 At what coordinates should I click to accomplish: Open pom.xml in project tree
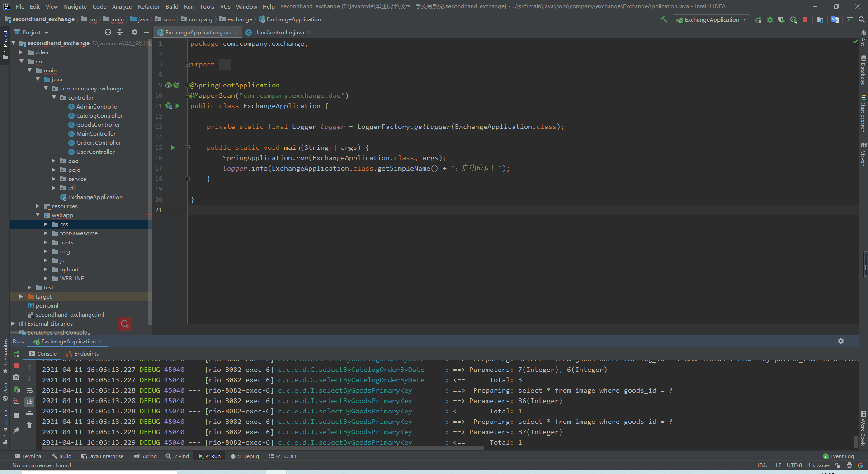pyautogui.click(x=47, y=305)
